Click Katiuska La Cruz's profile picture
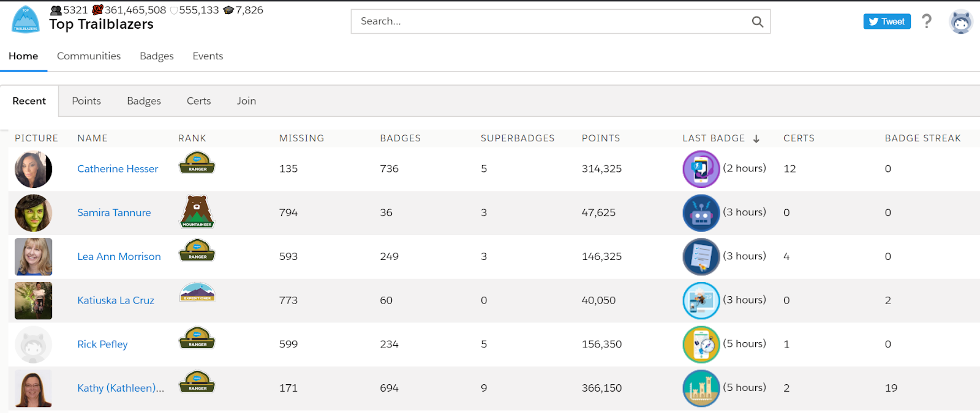Viewport: 980px width, 413px height. tap(33, 300)
